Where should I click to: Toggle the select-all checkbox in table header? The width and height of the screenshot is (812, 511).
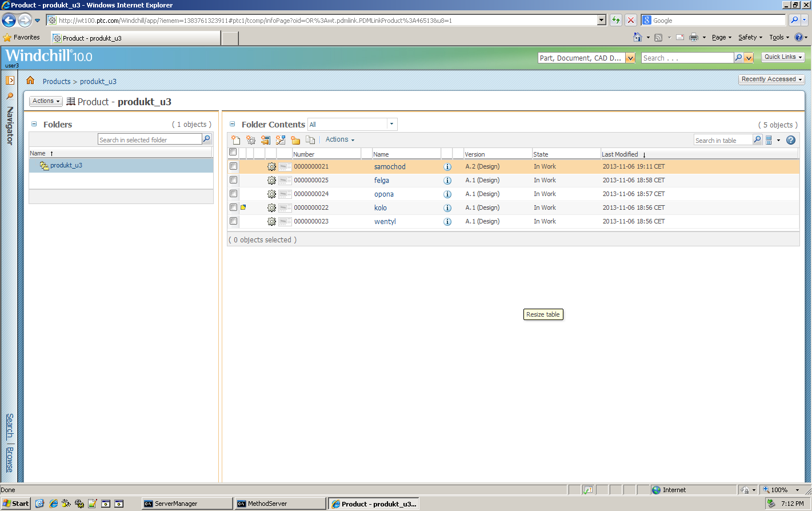(x=233, y=152)
